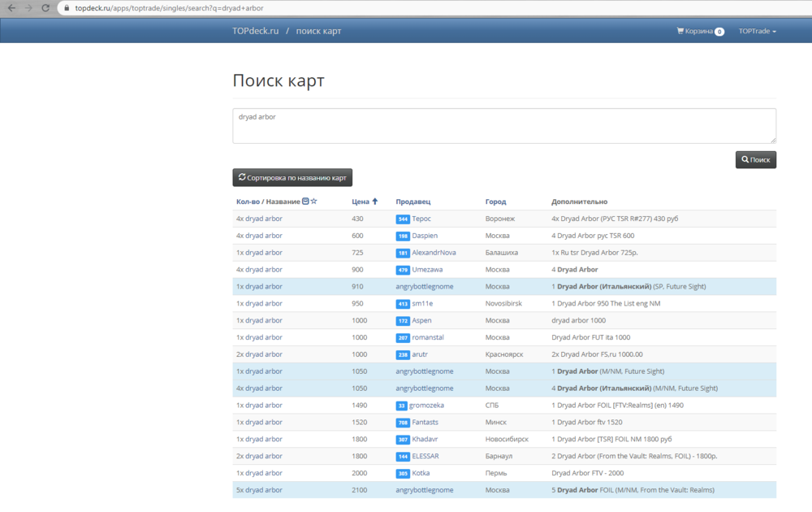Screen dimensions: 812x512
Task: Reload the page with the refresh icon
Action: pyautogui.click(x=47, y=8)
